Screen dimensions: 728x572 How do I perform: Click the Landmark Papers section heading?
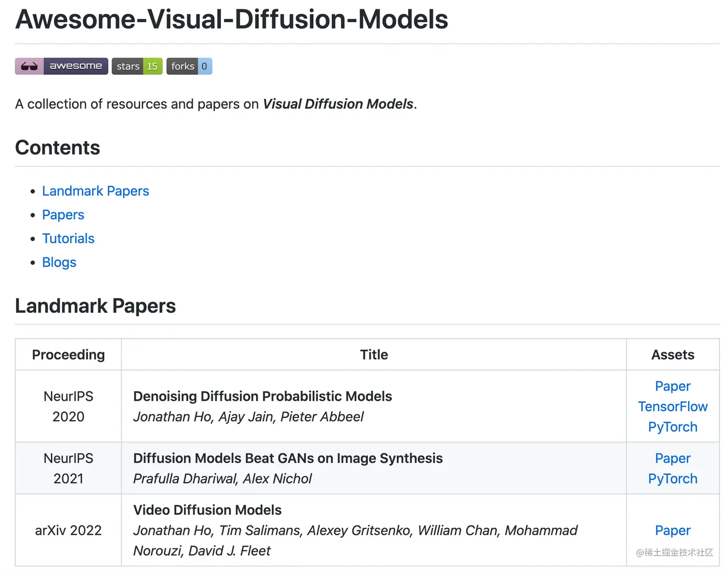[95, 306]
